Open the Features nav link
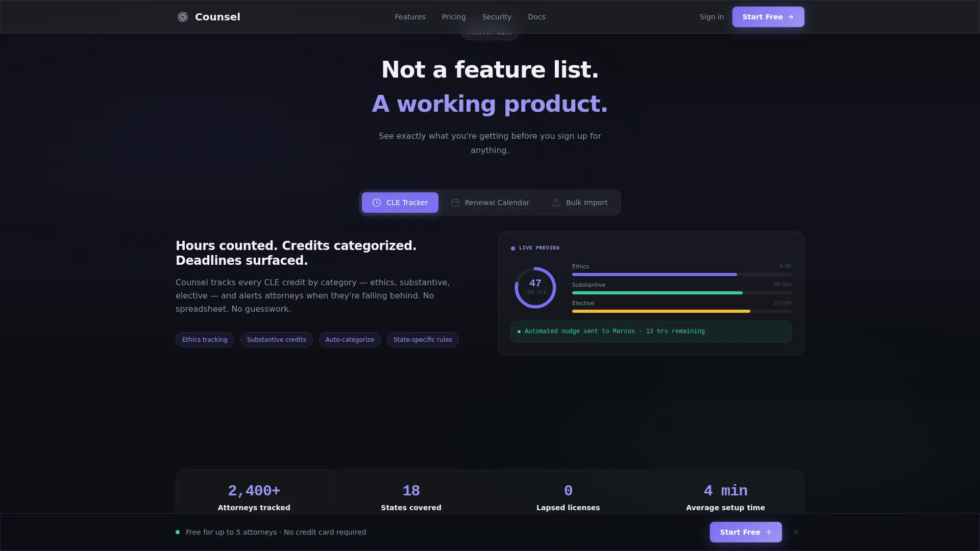This screenshot has height=551, width=980. click(410, 17)
